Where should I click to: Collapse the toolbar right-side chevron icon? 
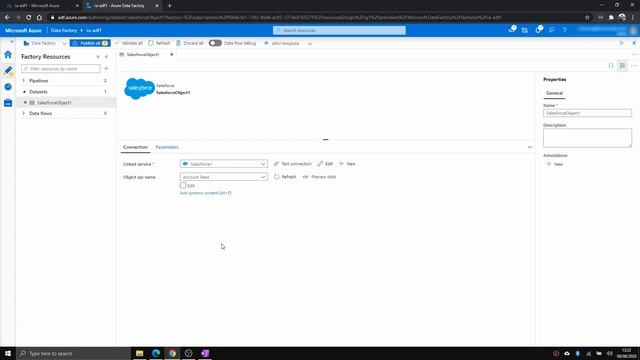point(634,43)
